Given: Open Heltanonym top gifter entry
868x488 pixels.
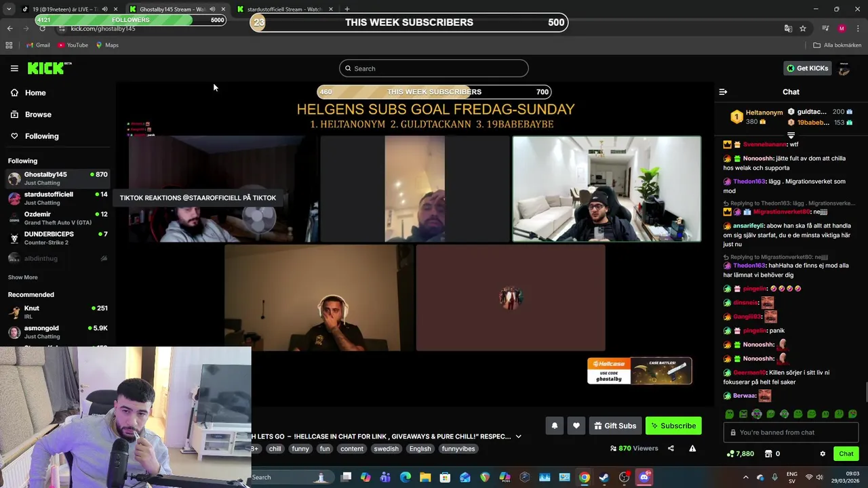Looking at the screenshot, I should click(757, 117).
